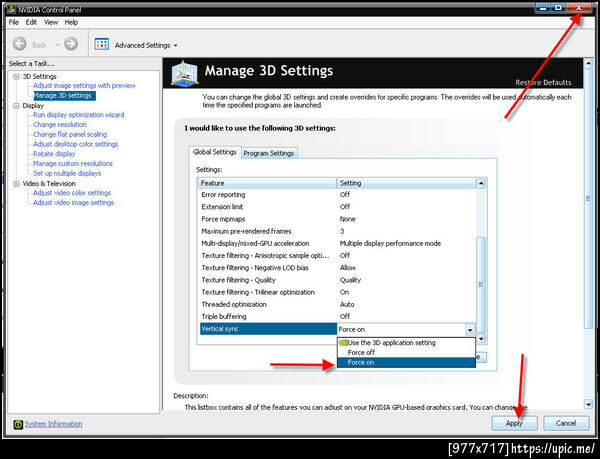Open the System Information link
600x459 pixels.
click(53, 424)
